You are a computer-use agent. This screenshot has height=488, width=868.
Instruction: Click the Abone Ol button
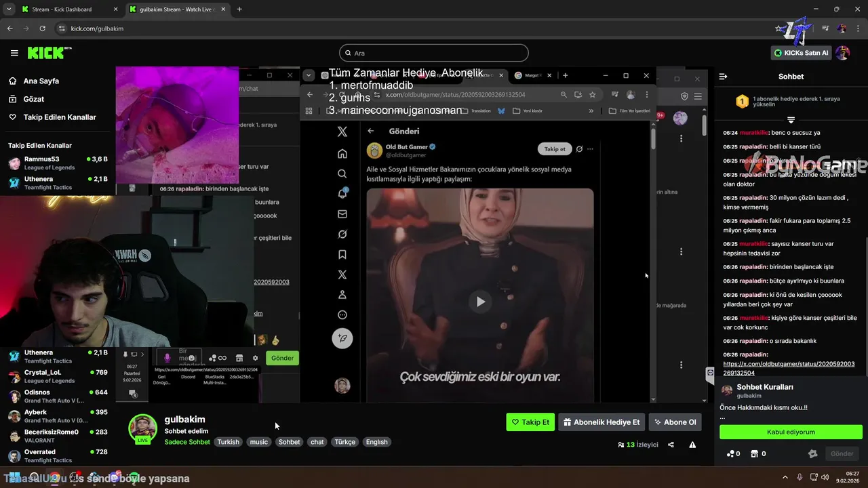[x=675, y=422]
